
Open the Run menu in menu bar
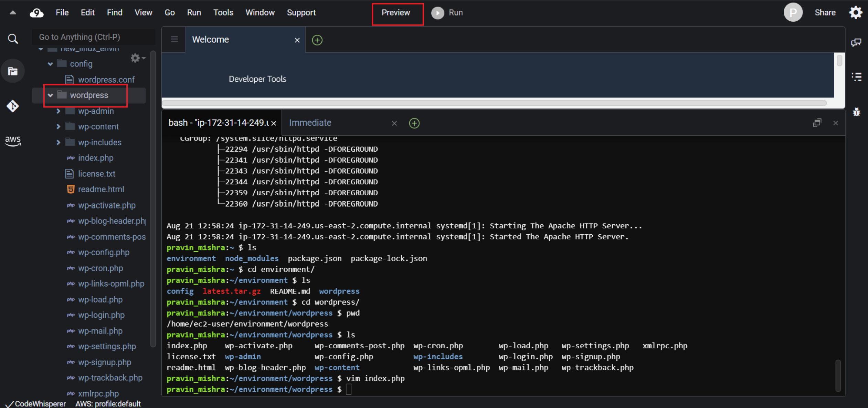194,12
